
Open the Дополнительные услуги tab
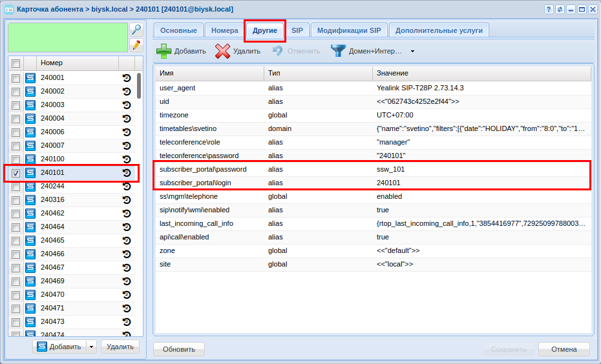click(439, 30)
